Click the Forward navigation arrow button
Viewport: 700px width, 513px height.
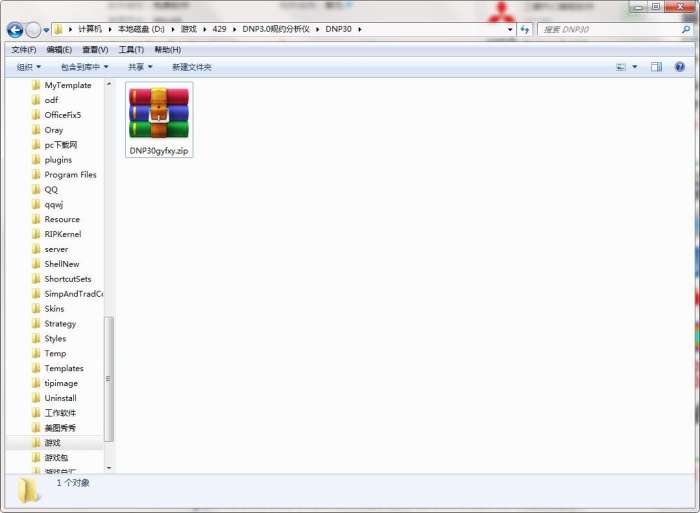[33, 30]
